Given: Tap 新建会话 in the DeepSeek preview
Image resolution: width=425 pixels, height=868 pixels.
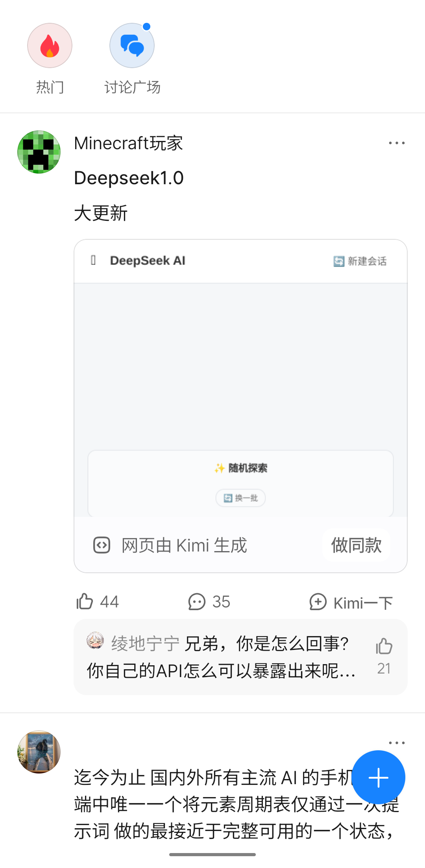Looking at the screenshot, I should (360, 261).
